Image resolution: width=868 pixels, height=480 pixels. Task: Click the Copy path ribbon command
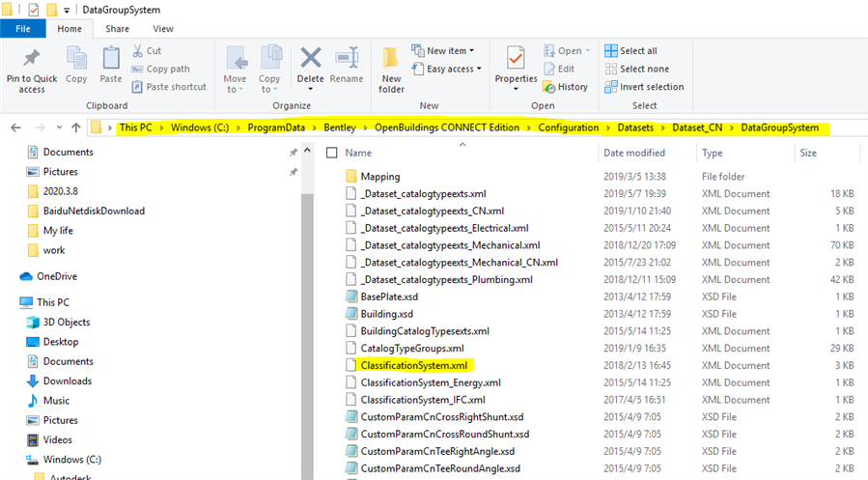tap(160, 69)
